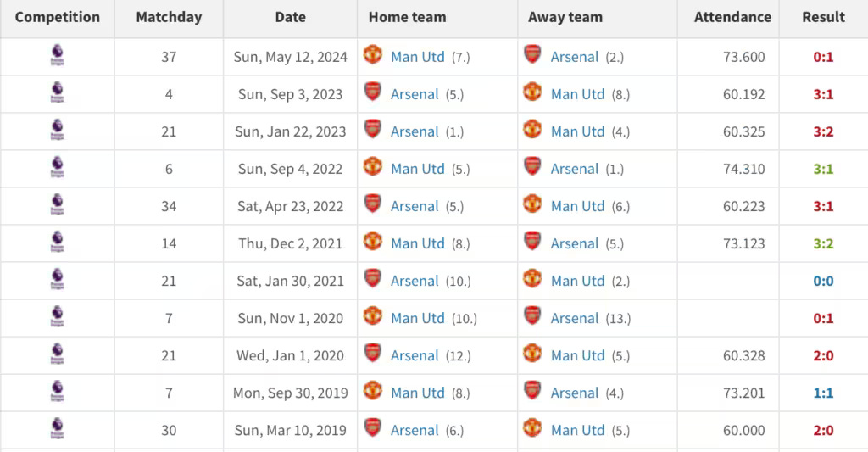Click Premier League icon in Dec 2, 2021 row

[57, 242]
